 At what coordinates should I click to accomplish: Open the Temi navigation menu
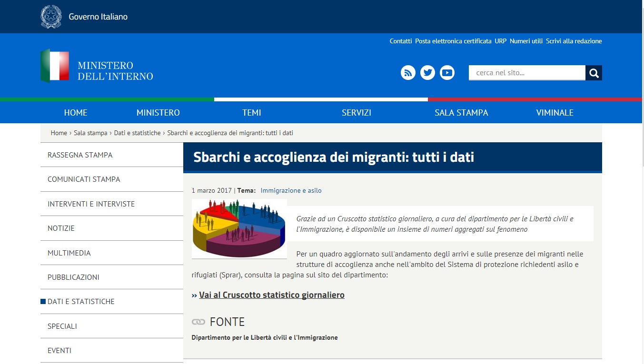tap(251, 113)
